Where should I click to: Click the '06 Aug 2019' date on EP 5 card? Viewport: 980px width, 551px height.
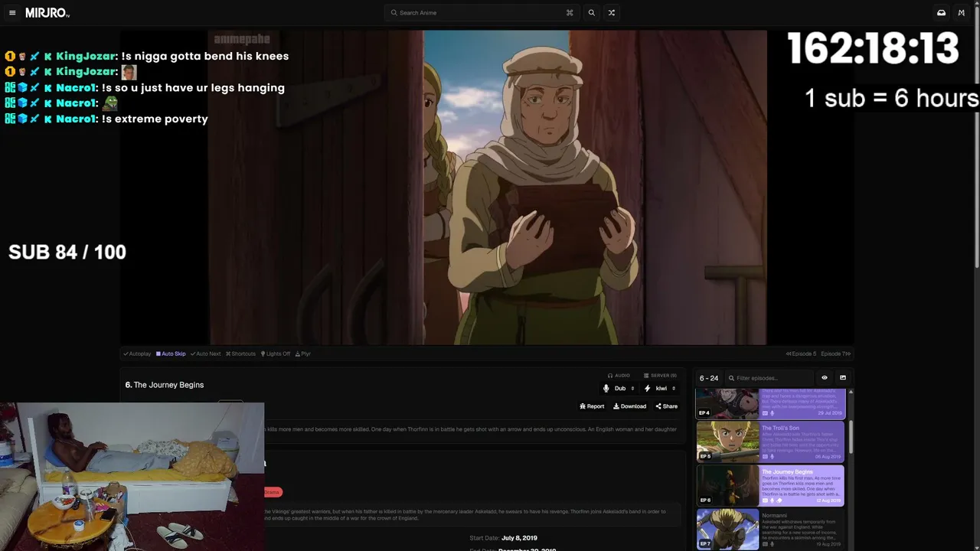click(829, 457)
